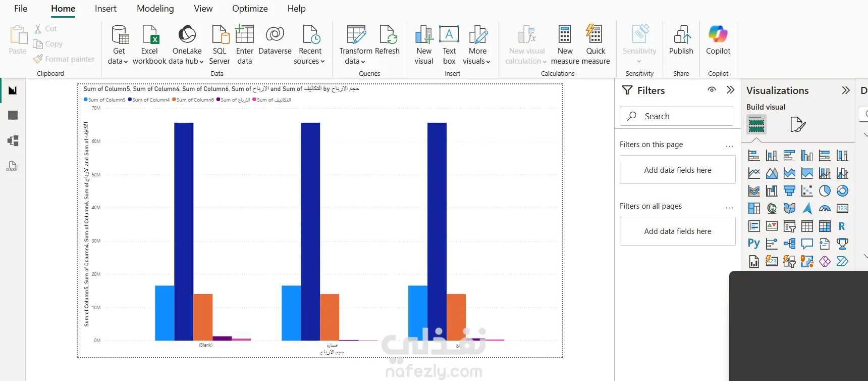868x381 pixels.
Task: Open the DAX query view icon
Action: tap(12, 166)
